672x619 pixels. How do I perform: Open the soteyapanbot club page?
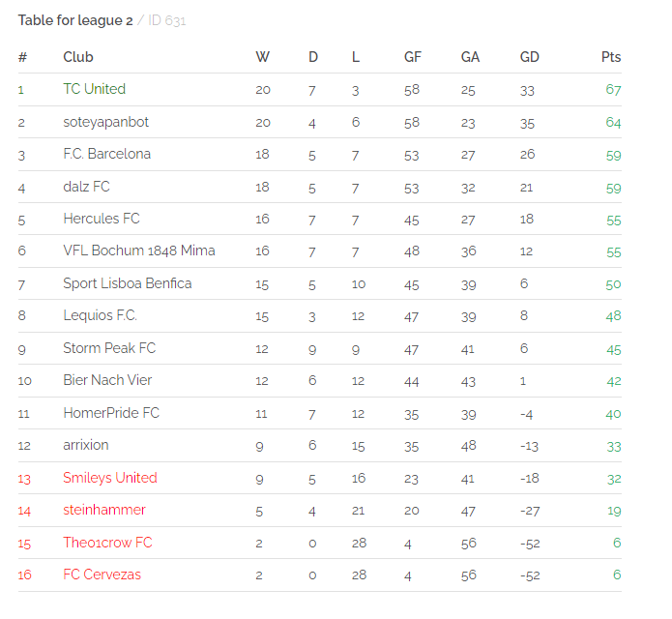click(105, 122)
